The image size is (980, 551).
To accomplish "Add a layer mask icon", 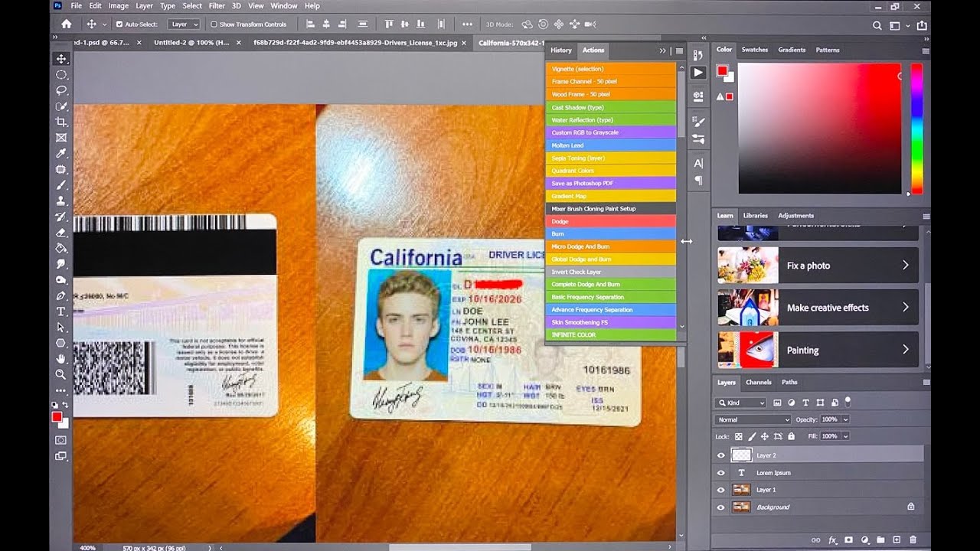I will coord(848,540).
